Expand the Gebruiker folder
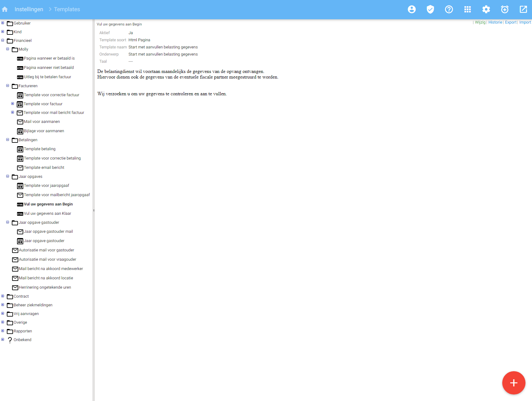532x401 pixels. tap(3, 23)
